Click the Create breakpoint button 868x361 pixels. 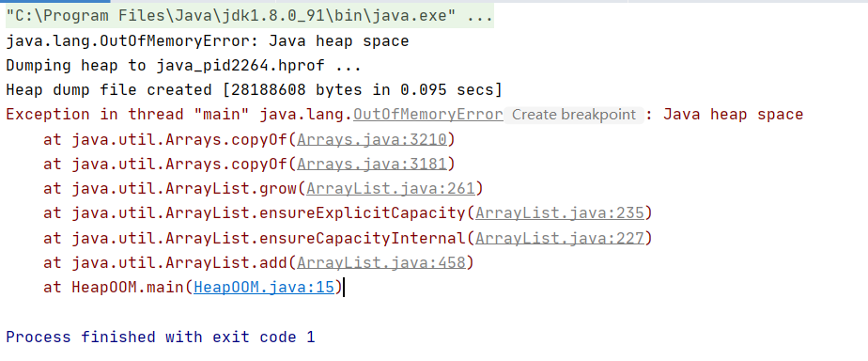tap(573, 115)
